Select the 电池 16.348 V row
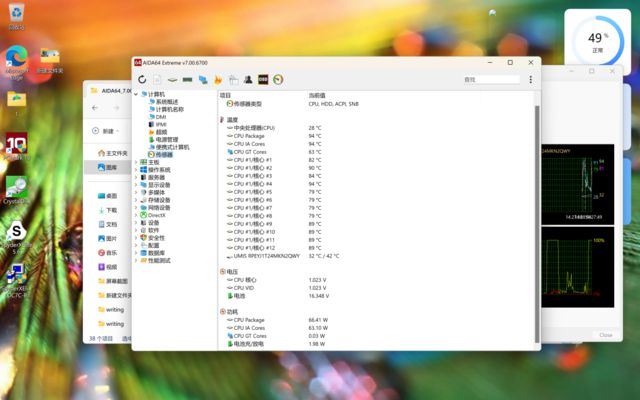This screenshot has width=640, height=400. click(x=278, y=296)
